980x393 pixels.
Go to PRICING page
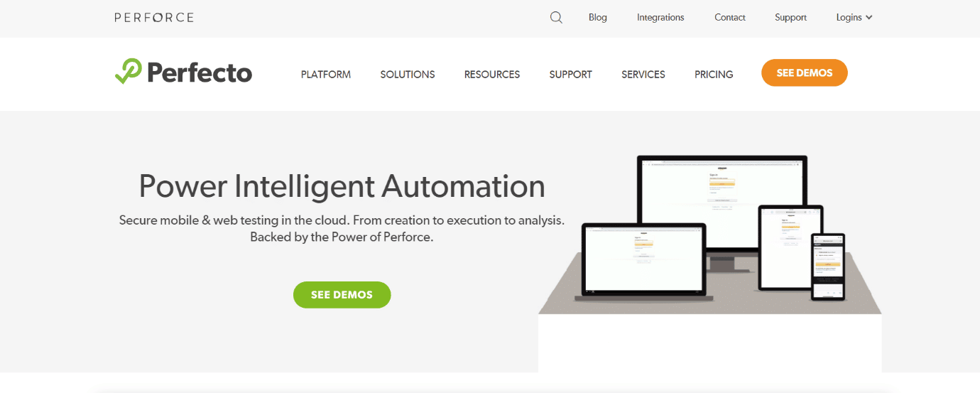tap(714, 74)
